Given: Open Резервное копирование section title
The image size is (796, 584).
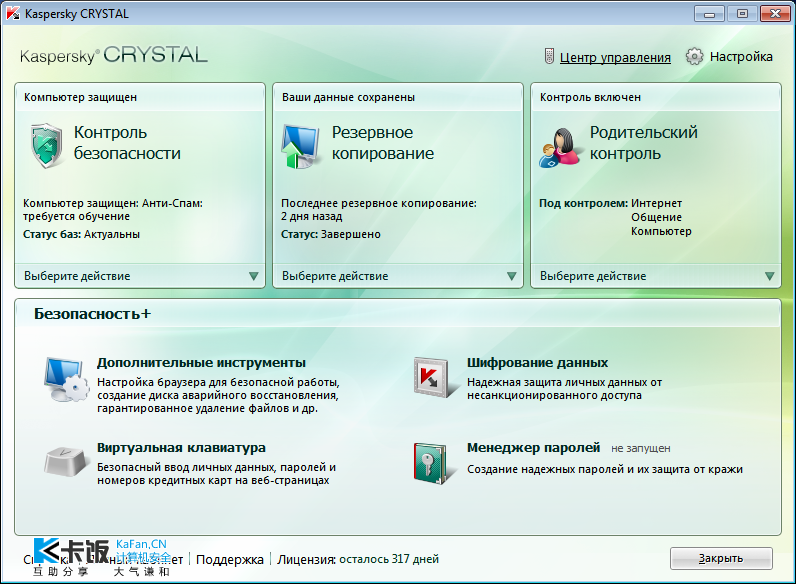Looking at the screenshot, I should [x=383, y=143].
